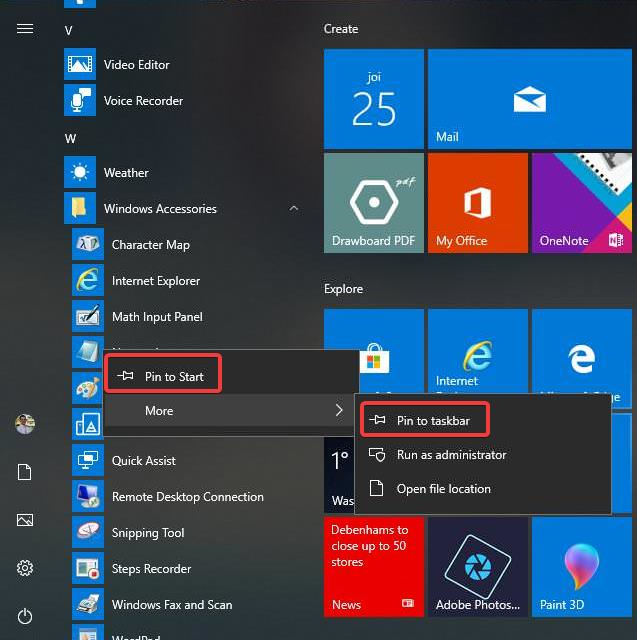The width and height of the screenshot is (637, 640).
Task: Open the Weather app sun icon
Action: pos(80,172)
